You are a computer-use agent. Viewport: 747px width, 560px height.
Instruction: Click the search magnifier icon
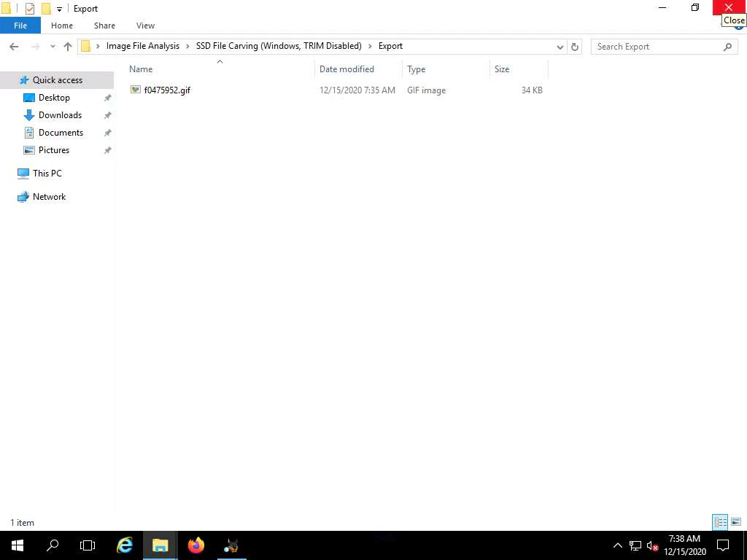(x=727, y=47)
